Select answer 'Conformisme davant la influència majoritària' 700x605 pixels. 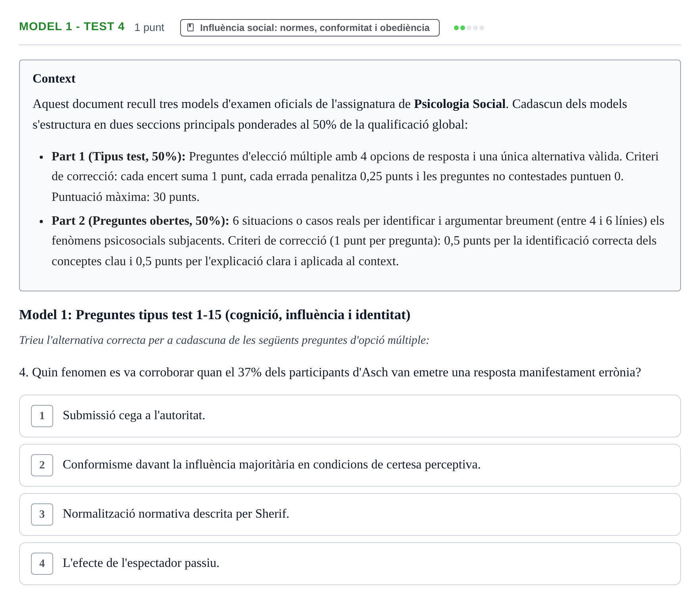click(350, 465)
